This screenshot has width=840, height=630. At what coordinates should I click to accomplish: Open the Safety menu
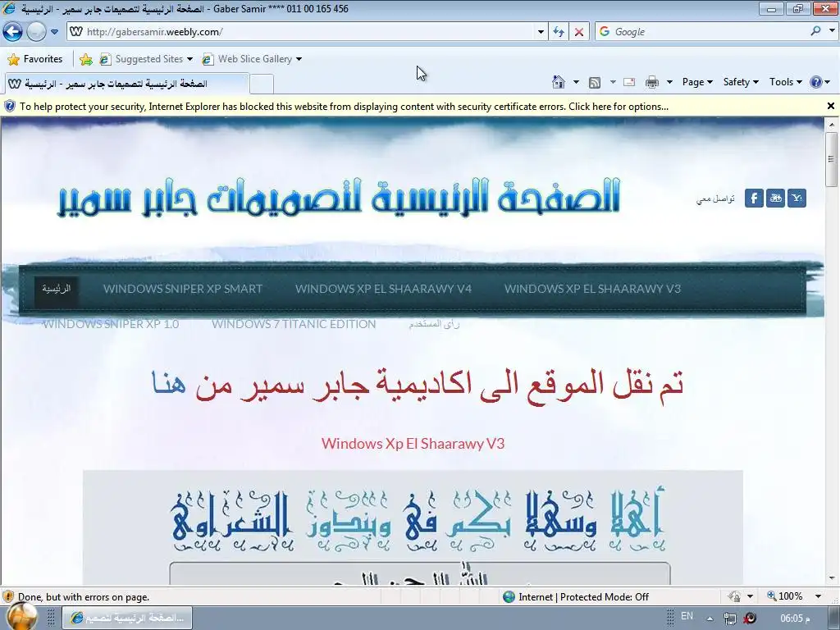(741, 82)
